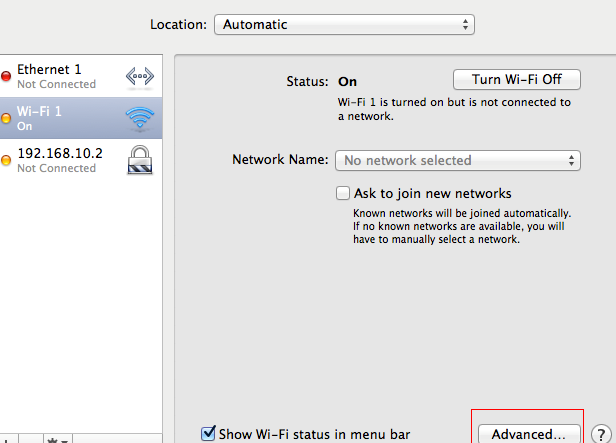The image size is (616, 443).
Task: Select the 192.168.10.2 service name
Action: point(60,153)
